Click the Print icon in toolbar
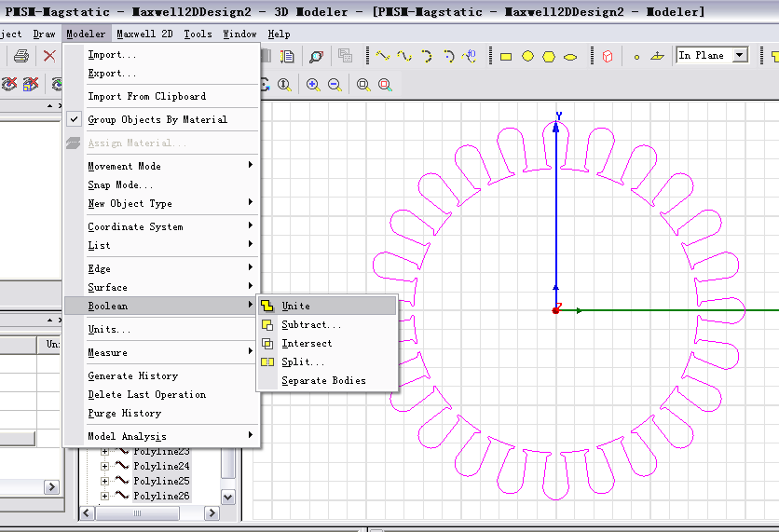 click(20, 57)
